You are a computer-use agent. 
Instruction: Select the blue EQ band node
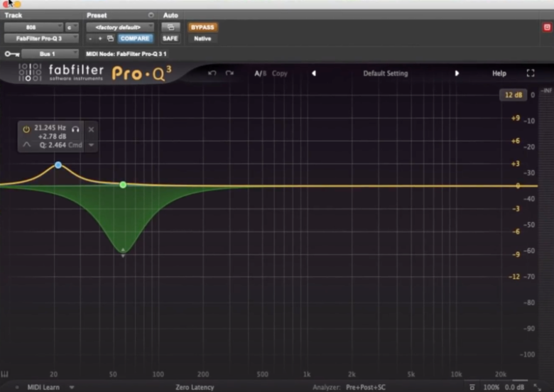click(58, 165)
